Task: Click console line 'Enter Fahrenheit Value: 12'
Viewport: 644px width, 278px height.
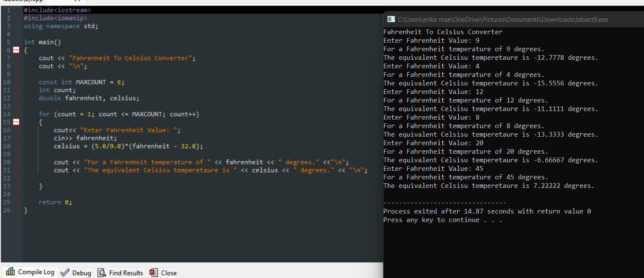Action: [x=433, y=92]
